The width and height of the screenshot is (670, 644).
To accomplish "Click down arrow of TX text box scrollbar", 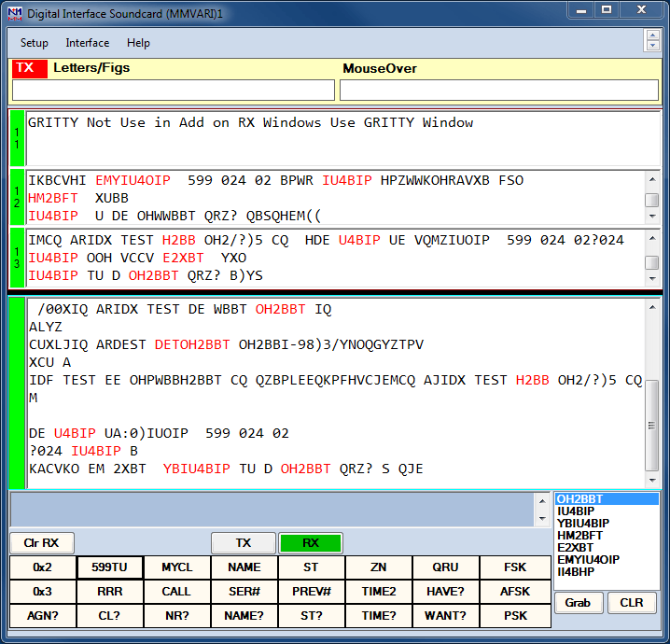I will (542, 518).
